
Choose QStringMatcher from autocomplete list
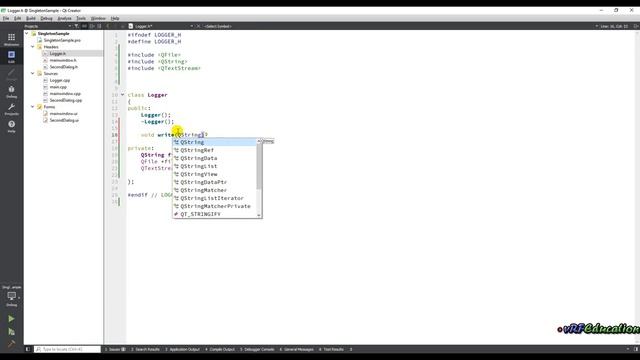pos(215,190)
